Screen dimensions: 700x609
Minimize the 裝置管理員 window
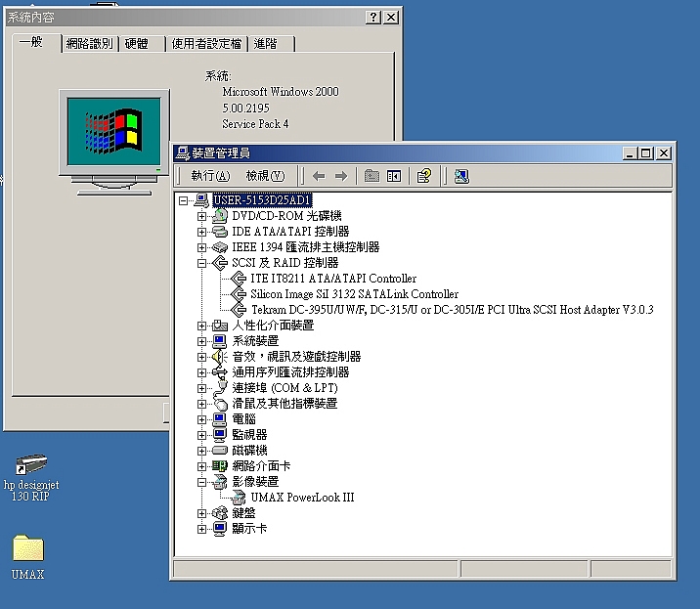[x=630, y=153]
